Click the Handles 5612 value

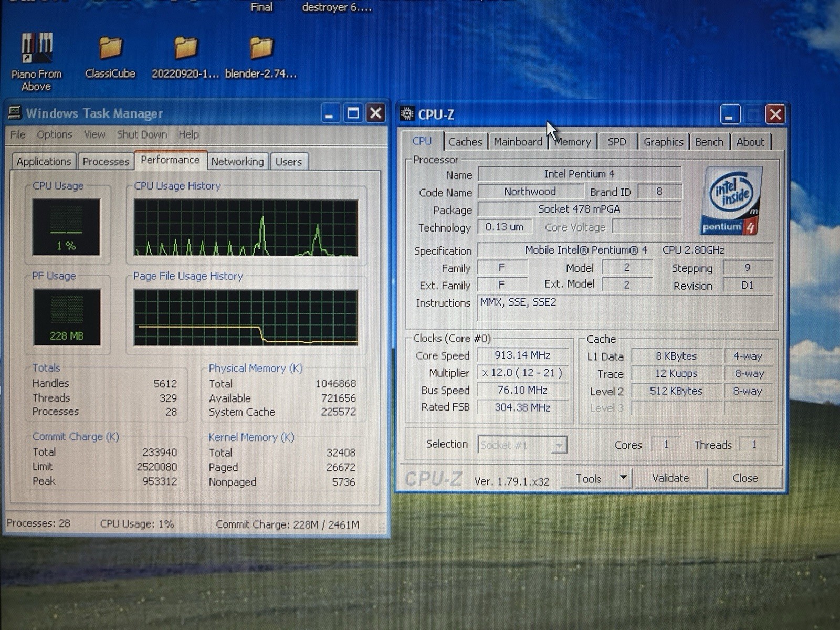click(x=165, y=384)
